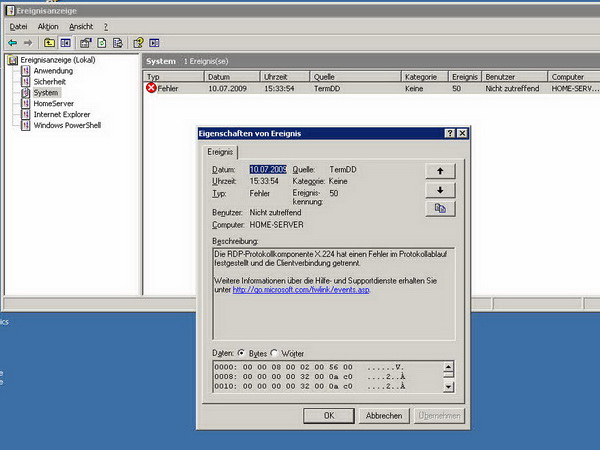Select the Wörter radio button
Screen dimensions: 600x450
(274, 353)
